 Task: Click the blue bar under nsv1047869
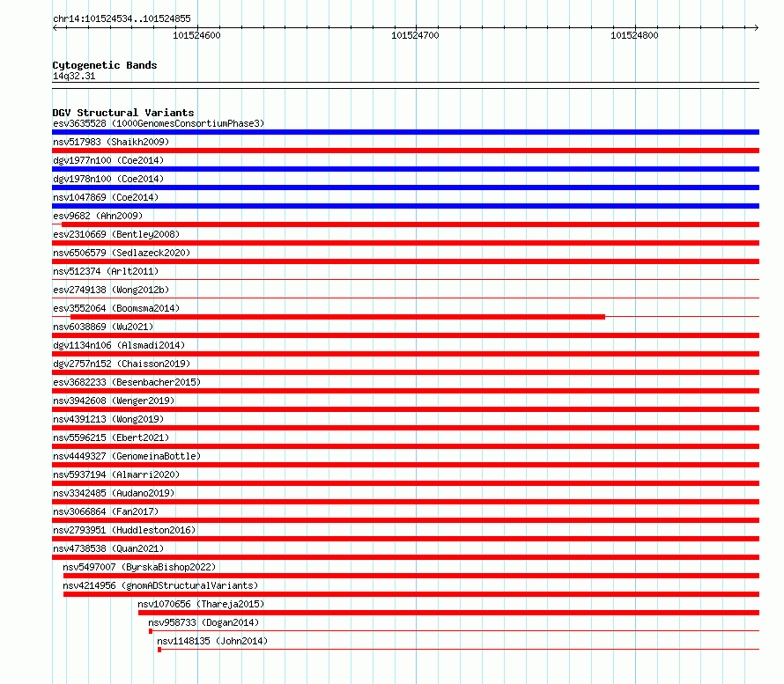tap(405, 206)
